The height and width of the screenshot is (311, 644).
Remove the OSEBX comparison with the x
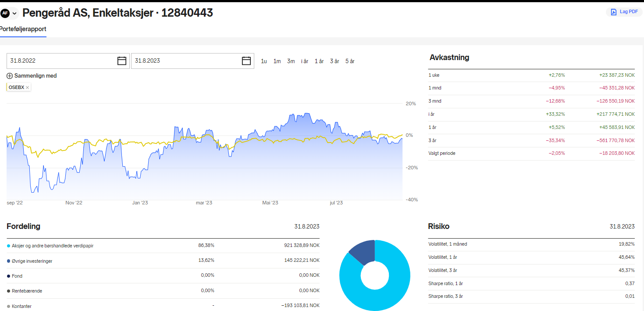point(27,88)
